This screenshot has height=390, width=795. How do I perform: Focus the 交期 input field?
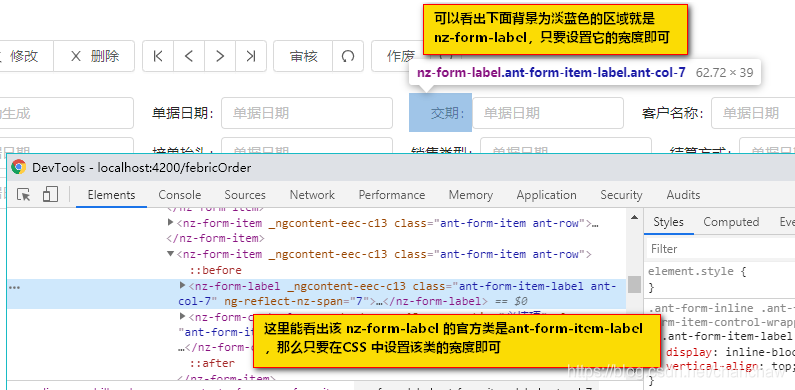(x=548, y=113)
